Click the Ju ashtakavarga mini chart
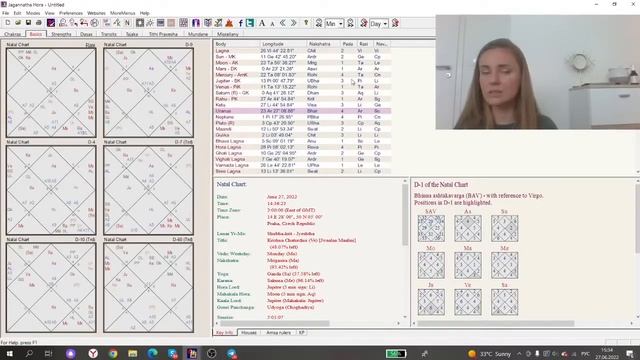 (x=431, y=302)
